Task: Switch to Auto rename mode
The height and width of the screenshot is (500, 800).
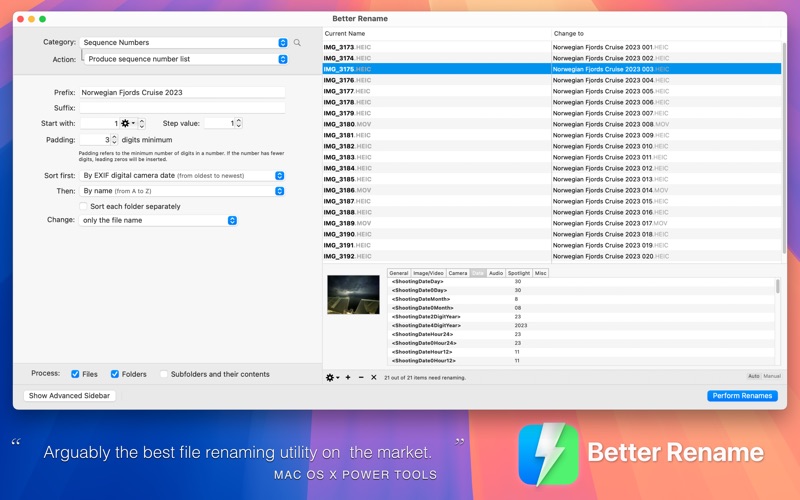Action: [x=754, y=376]
